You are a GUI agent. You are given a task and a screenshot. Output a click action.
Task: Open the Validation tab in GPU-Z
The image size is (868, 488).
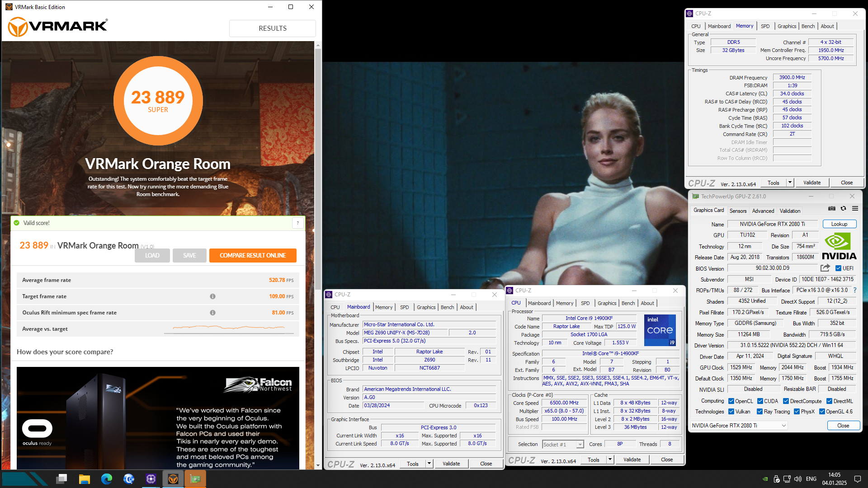(790, 211)
